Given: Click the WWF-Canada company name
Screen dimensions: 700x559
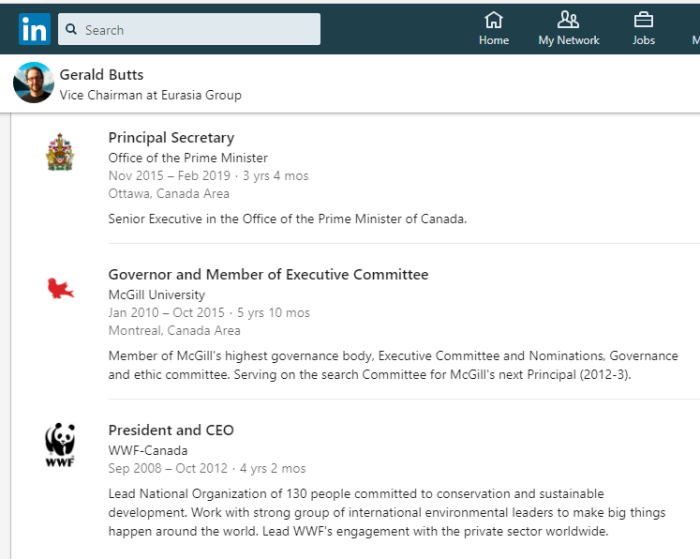Looking at the screenshot, I should coord(148,451).
